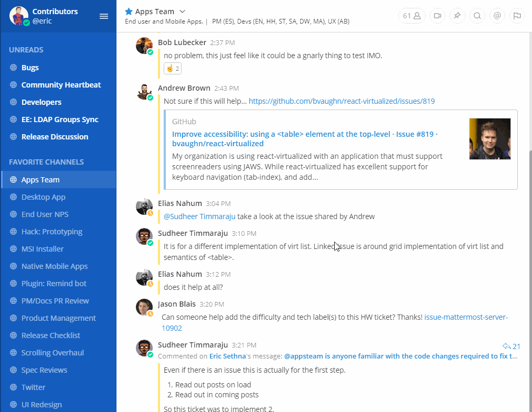Open Plugin: Remind bot channel
This screenshot has width=532, height=412.
pyautogui.click(x=58, y=284)
